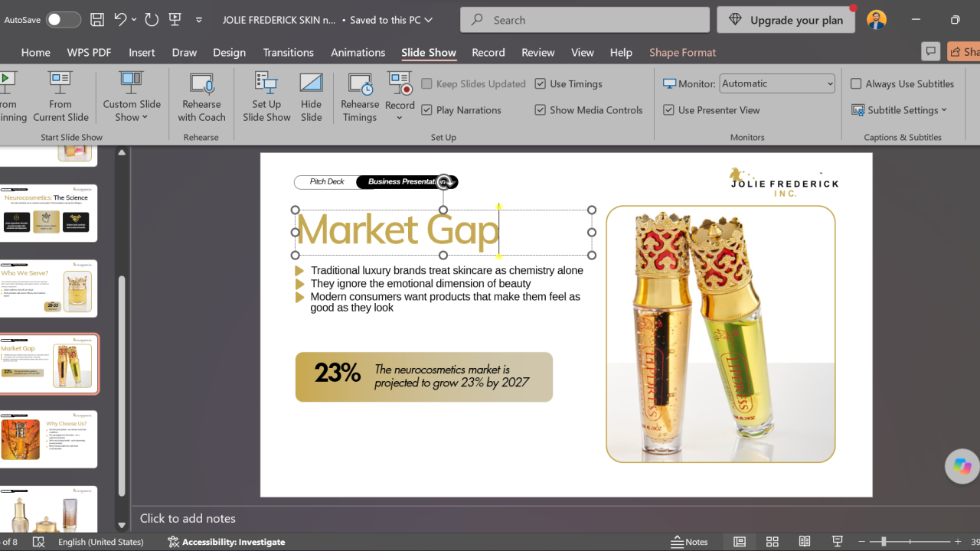Screen dimensions: 980x551
Task: Switch to the Animations tab
Action: coord(358,52)
